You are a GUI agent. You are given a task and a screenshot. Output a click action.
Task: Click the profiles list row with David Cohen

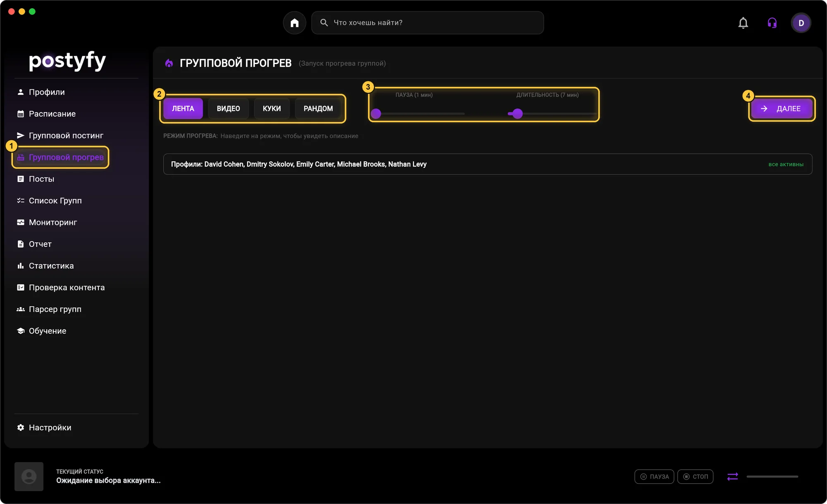(x=488, y=164)
